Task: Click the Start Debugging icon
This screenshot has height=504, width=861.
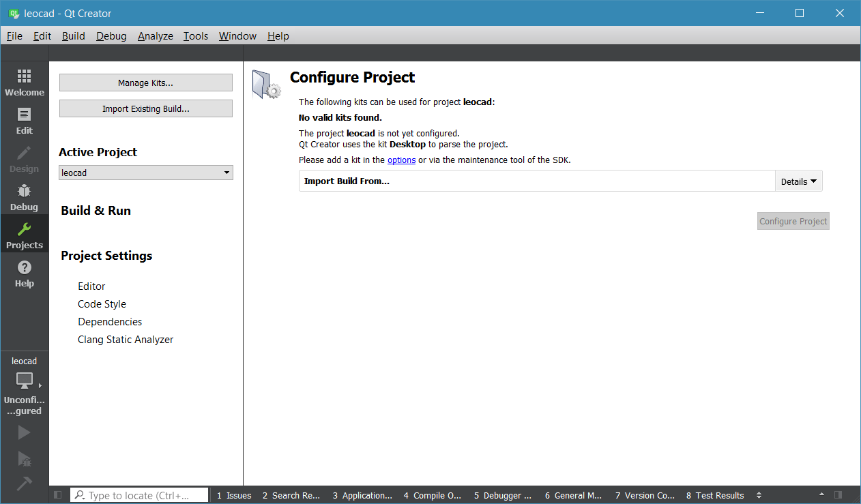Action: (x=24, y=458)
